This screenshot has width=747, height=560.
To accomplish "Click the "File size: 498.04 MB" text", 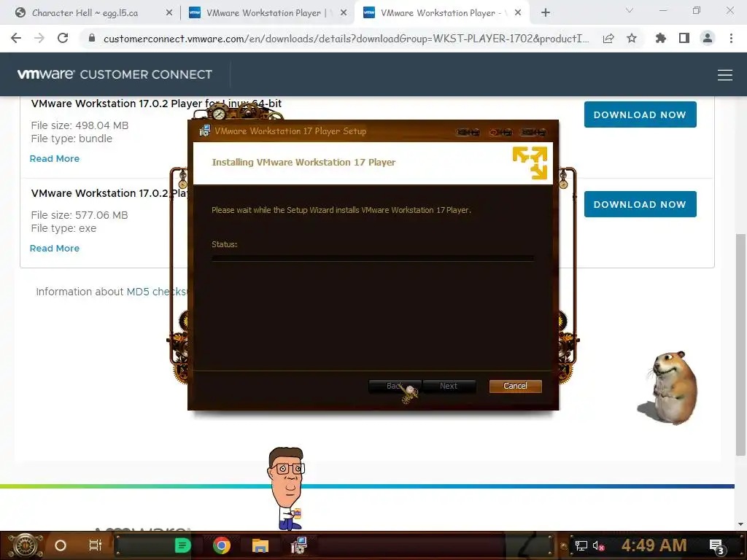I will tap(80, 125).
